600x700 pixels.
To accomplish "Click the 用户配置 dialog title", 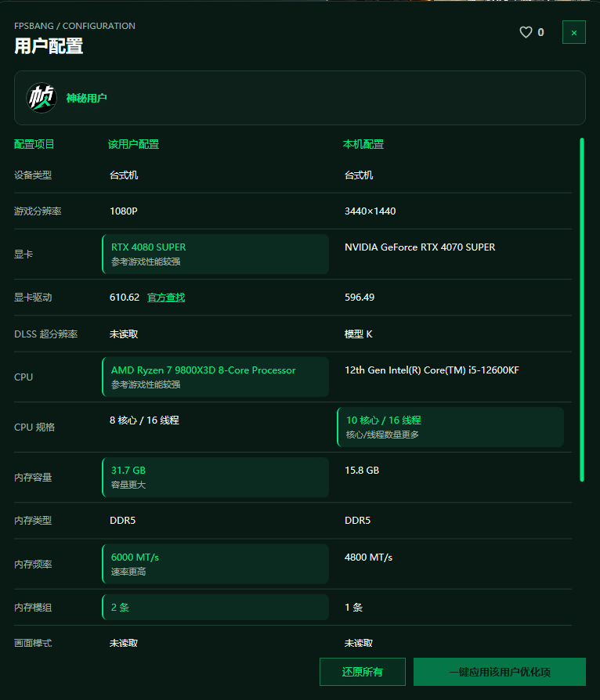I will [x=49, y=46].
